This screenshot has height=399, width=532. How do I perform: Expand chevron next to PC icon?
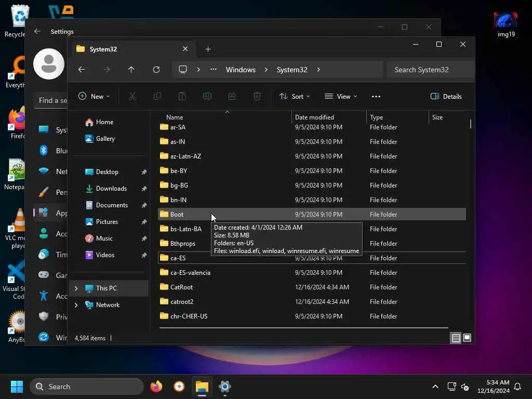click(x=198, y=70)
